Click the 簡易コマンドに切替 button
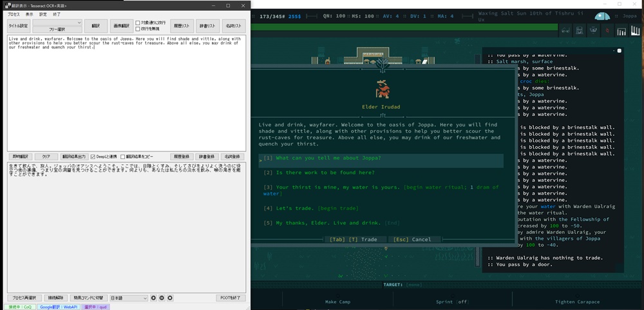Viewport: 644px width, 310px height. pyautogui.click(x=89, y=298)
